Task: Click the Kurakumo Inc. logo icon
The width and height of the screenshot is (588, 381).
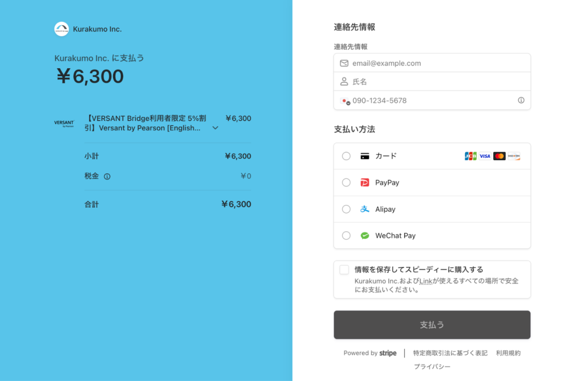Action: pos(61,29)
